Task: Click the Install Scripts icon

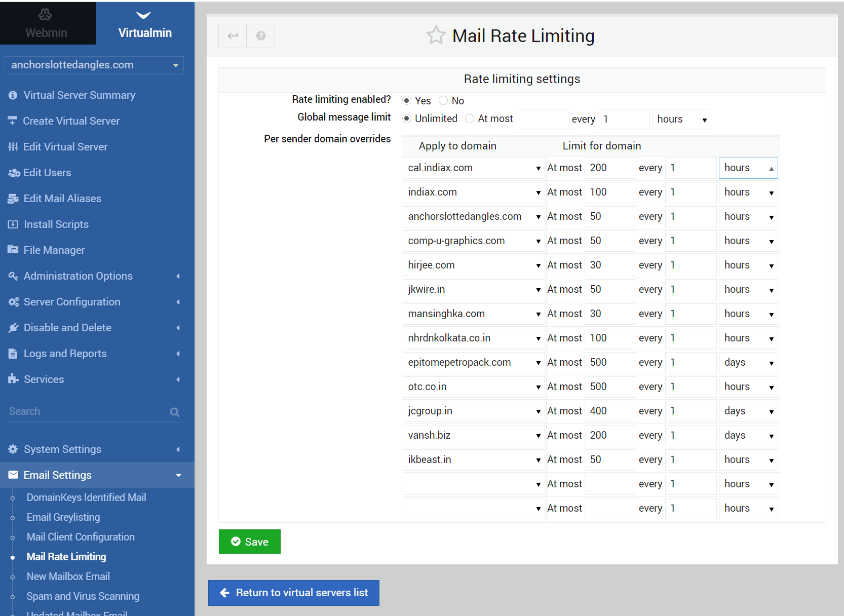Action: tap(13, 224)
